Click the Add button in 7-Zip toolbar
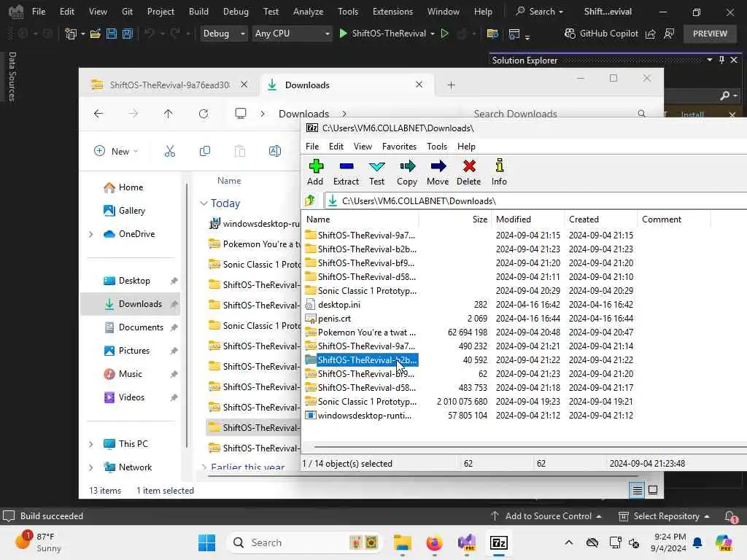 [x=315, y=172]
